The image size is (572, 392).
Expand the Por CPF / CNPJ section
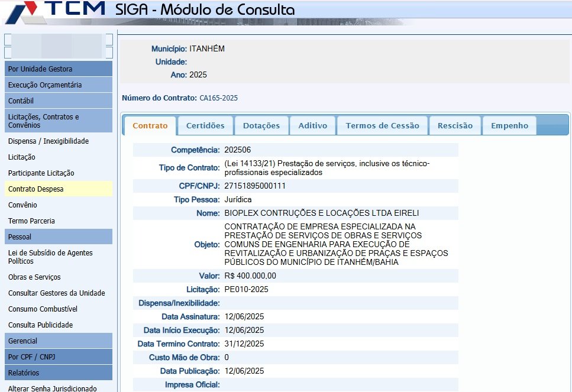[x=57, y=357]
